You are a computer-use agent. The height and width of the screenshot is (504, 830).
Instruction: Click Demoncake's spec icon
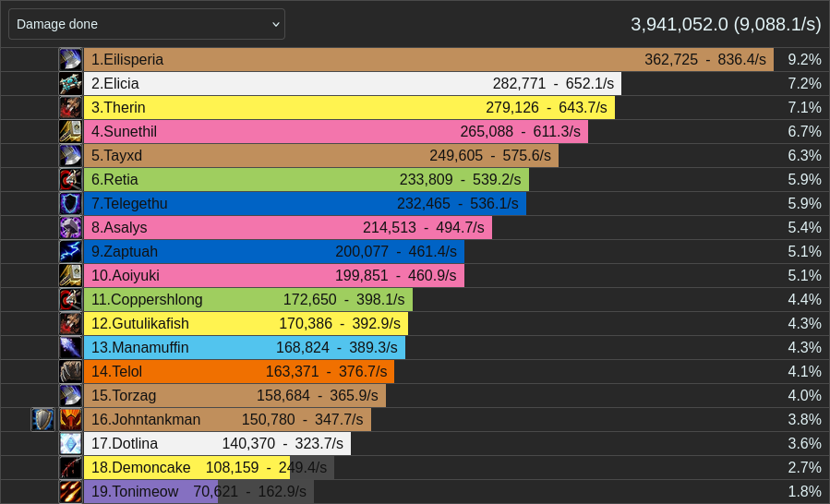click(x=70, y=467)
